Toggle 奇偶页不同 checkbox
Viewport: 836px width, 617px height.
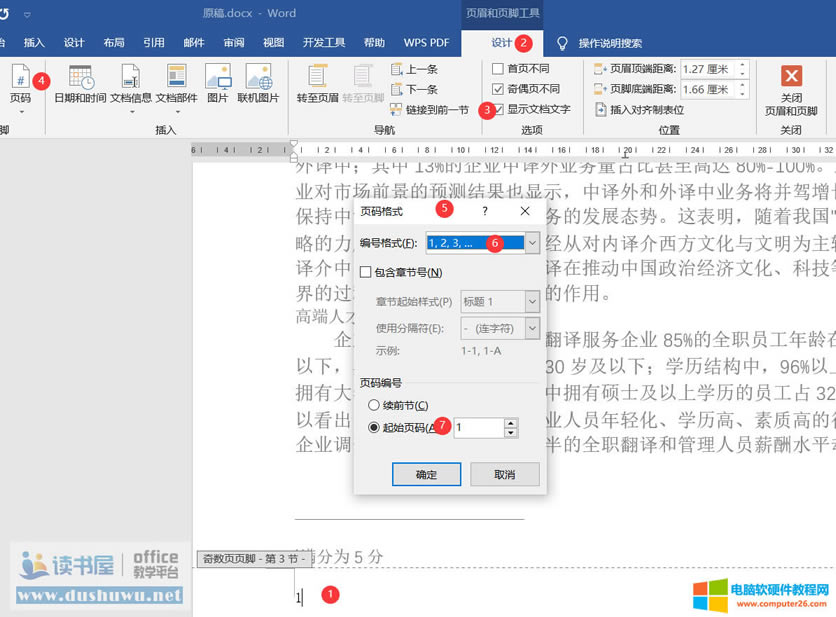click(x=498, y=89)
